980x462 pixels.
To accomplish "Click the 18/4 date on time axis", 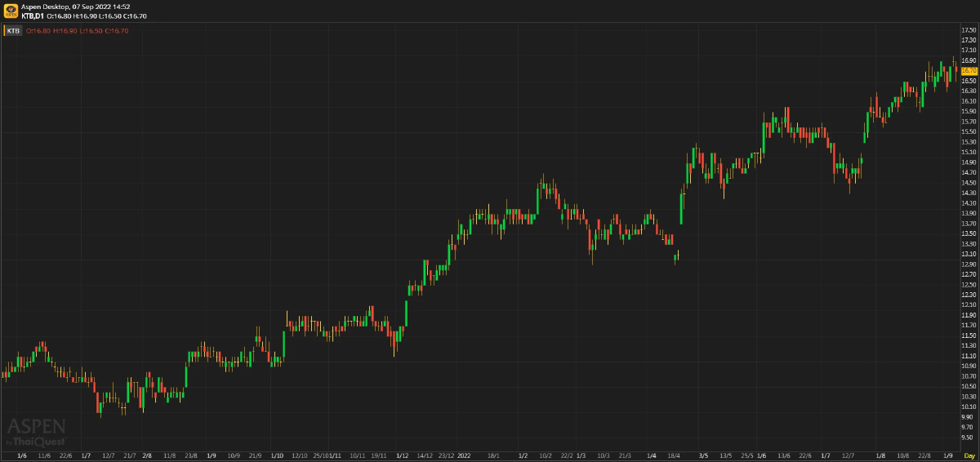I will pos(674,455).
